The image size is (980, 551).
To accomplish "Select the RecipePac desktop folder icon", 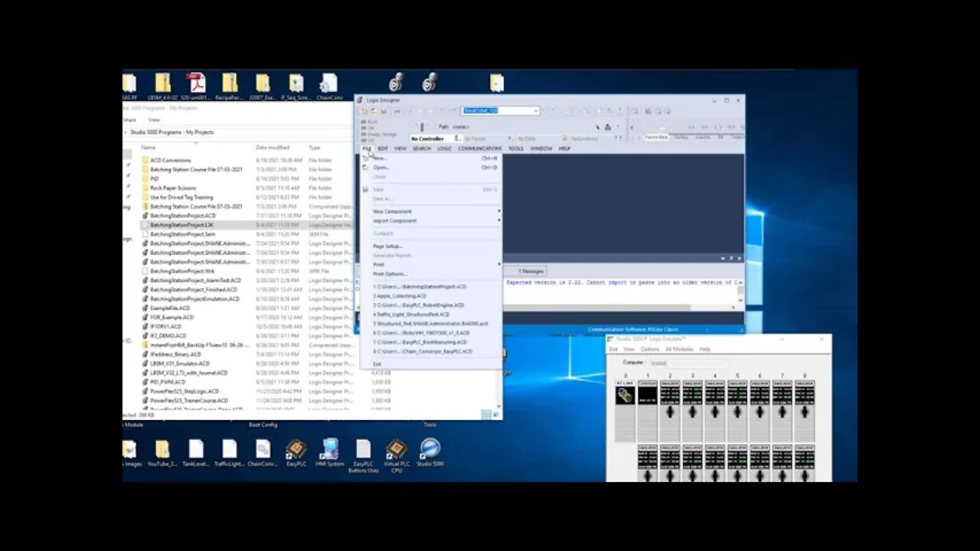I will (230, 86).
